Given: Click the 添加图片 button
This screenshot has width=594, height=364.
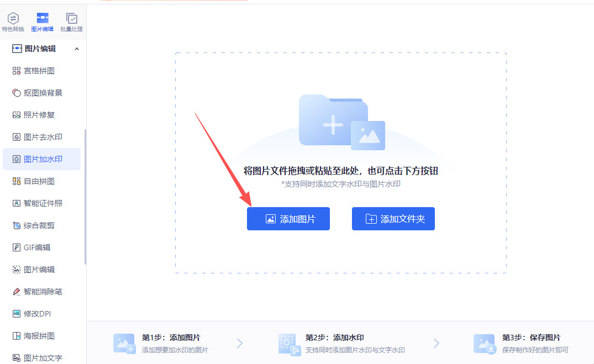Looking at the screenshot, I should coord(288,219).
